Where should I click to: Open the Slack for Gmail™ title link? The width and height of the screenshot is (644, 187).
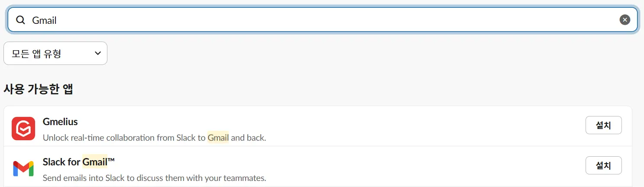[78, 162]
